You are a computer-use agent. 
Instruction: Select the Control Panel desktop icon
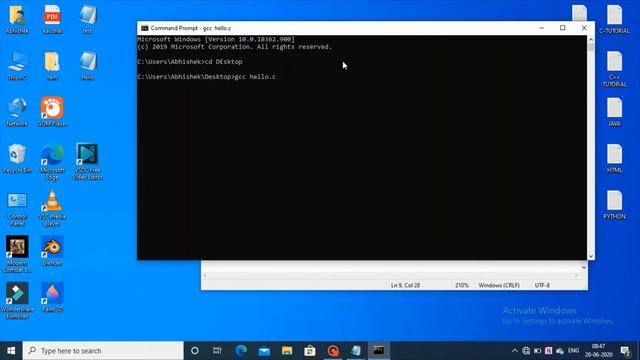(x=17, y=209)
